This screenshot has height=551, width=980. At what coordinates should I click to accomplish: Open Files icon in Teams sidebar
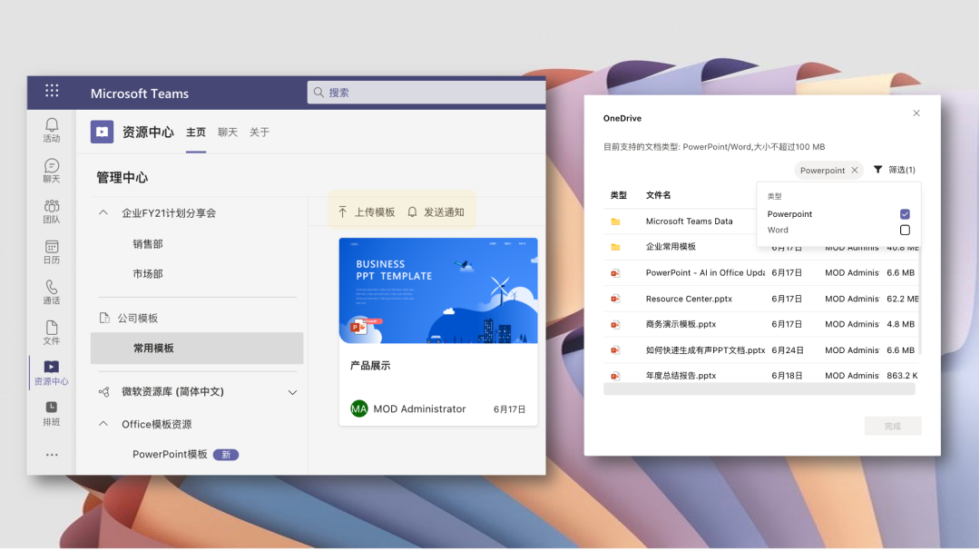[x=51, y=332]
